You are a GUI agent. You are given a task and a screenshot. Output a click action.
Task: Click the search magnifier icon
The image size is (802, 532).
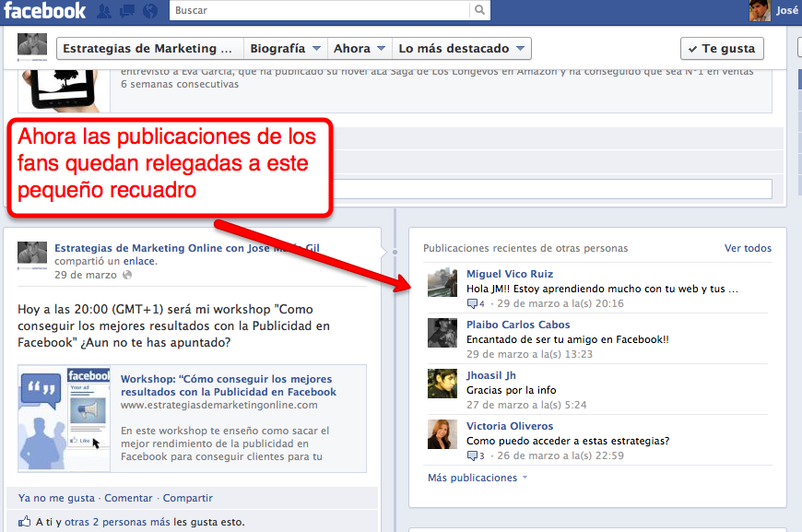point(479,10)
